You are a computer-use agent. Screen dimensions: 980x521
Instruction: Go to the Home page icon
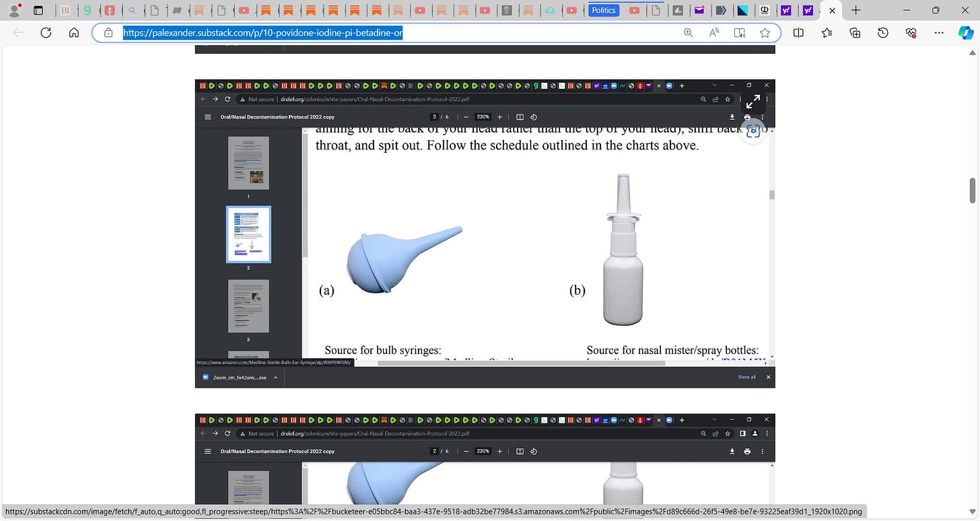tap(74, 32)
